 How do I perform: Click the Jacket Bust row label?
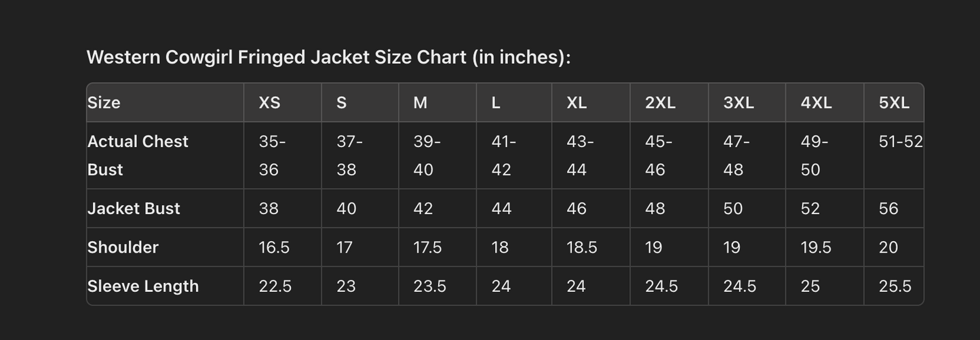[x=134, y=209]
